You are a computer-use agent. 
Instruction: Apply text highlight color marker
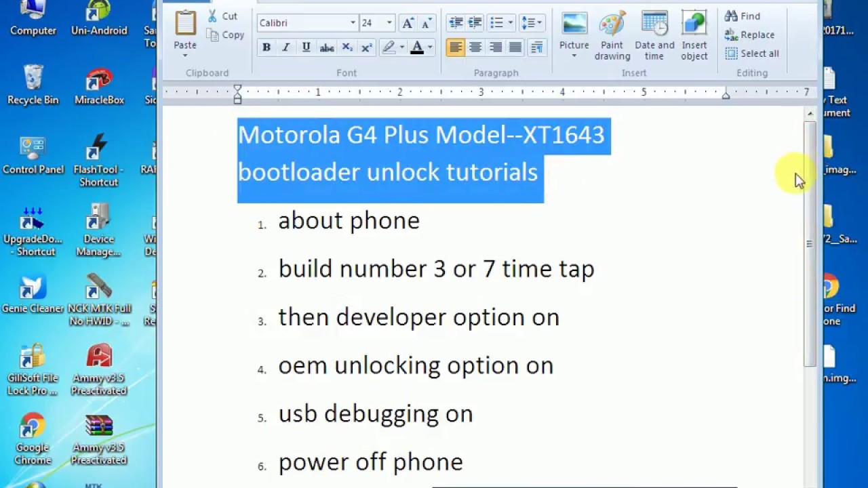point(388,47)
